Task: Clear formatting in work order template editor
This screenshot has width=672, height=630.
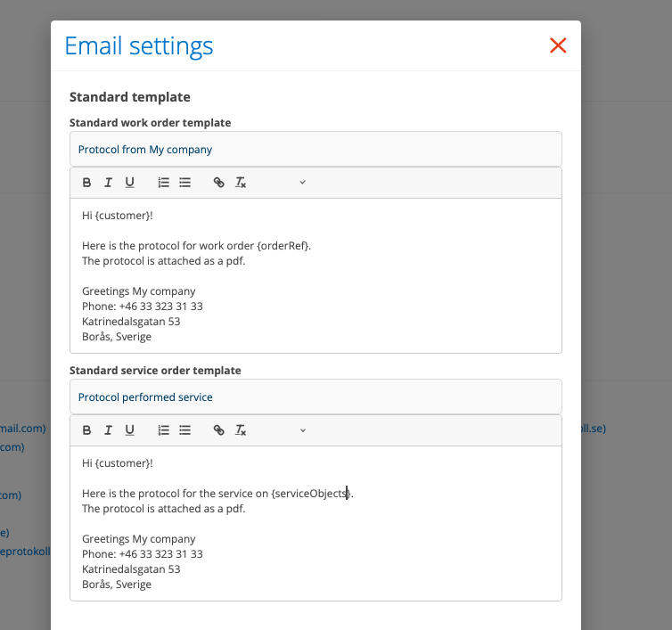Action: [241, 183]
